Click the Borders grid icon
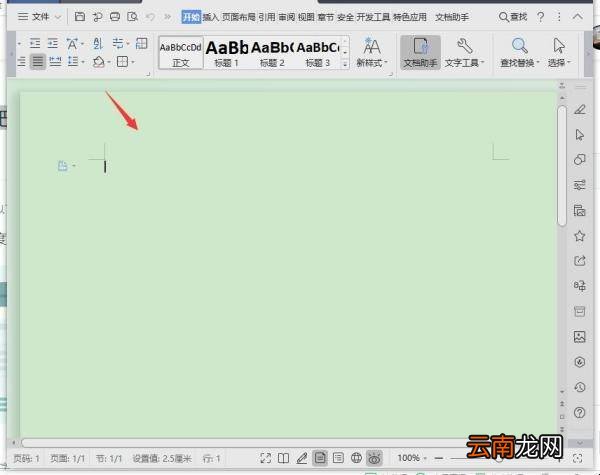This screenshot has width=600, height=475. (x=122, y=61)
